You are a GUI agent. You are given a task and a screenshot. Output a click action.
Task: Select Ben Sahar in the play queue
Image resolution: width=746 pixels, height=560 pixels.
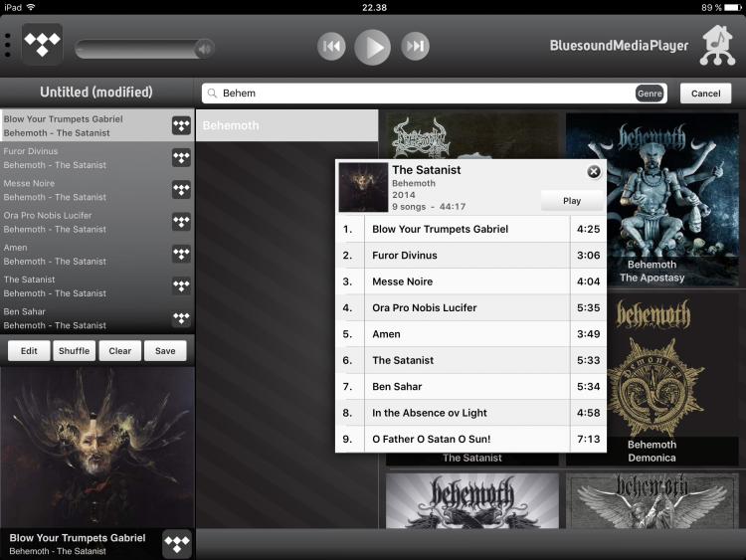97,318
